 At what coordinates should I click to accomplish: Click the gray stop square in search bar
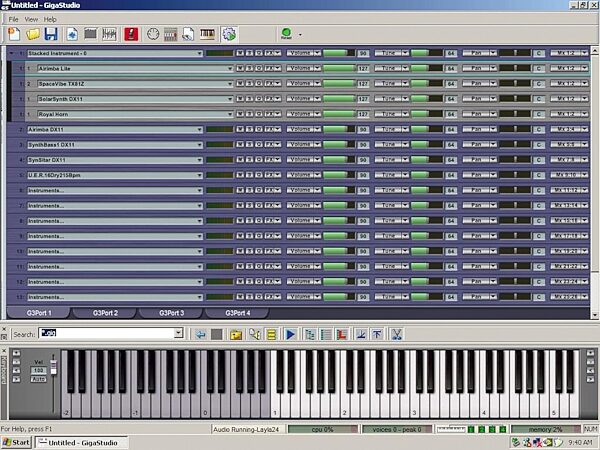pyautogui.click(x=217, y=335)
